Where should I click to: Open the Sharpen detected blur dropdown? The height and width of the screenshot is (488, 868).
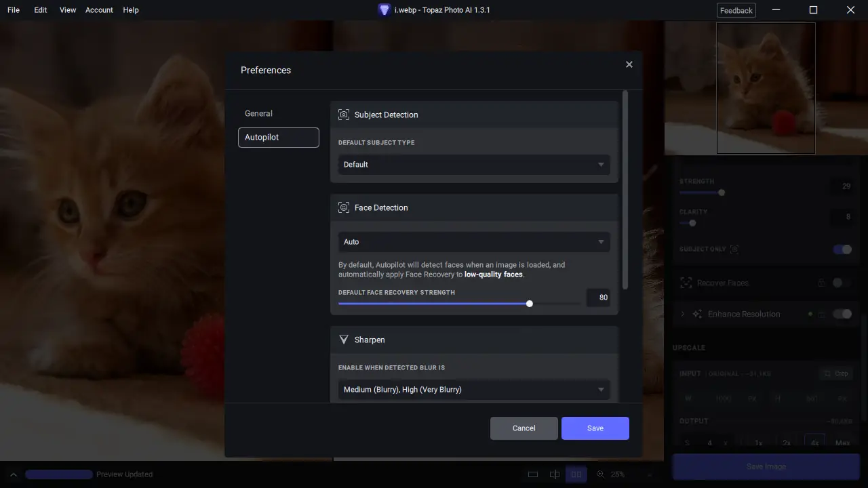[474, 390]
